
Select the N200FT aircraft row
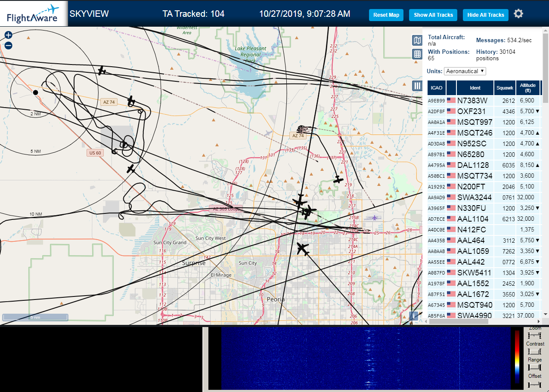coord(485,187)
